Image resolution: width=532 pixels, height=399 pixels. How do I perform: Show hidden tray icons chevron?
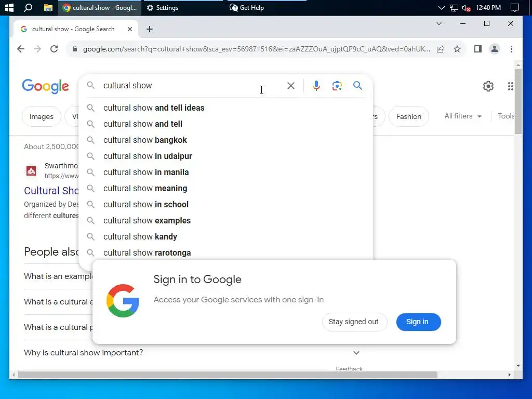pyautogui.click(x=441, y=8)
